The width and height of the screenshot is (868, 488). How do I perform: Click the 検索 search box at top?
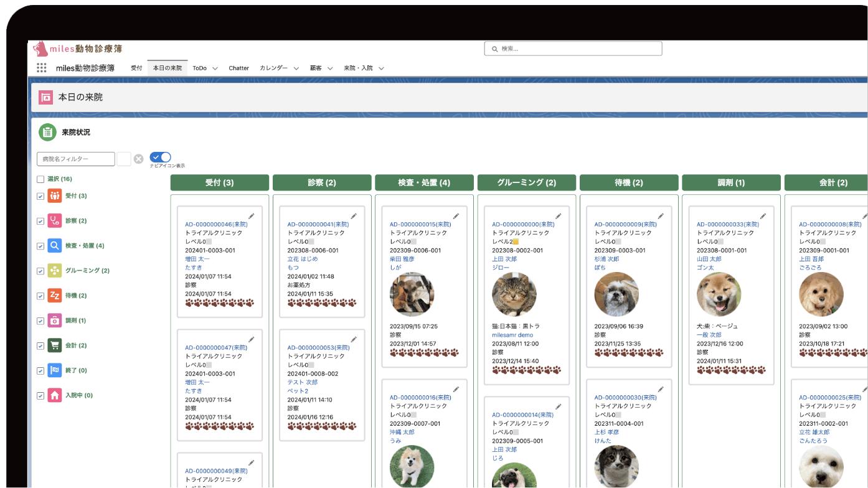573,49
